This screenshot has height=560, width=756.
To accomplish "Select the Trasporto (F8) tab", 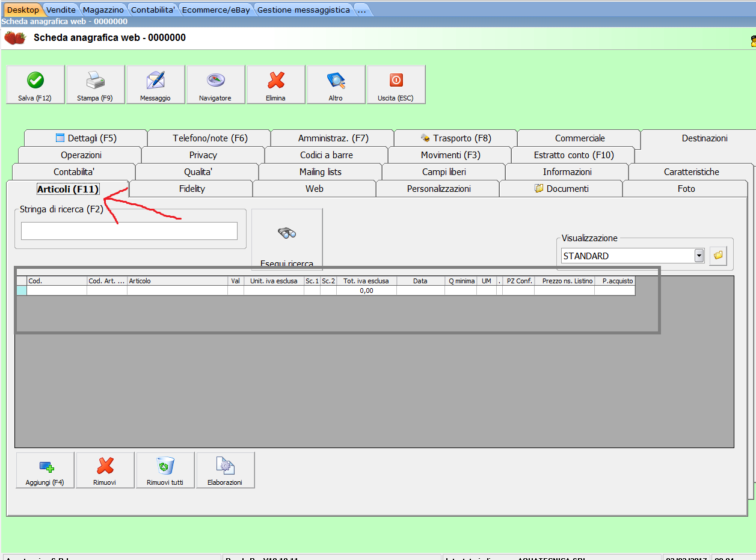I will 456,138.
